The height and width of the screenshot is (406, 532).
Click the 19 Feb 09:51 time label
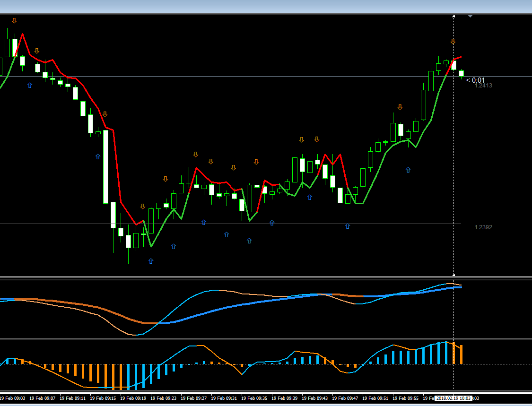(x=375, y=398)
